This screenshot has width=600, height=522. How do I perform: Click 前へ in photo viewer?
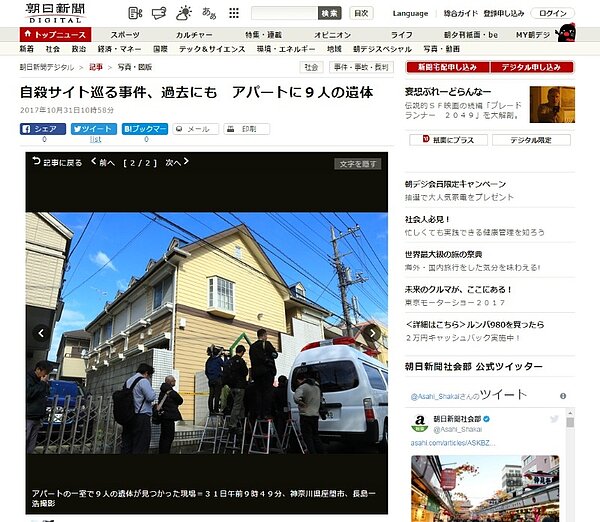click(x=103, y=162)
